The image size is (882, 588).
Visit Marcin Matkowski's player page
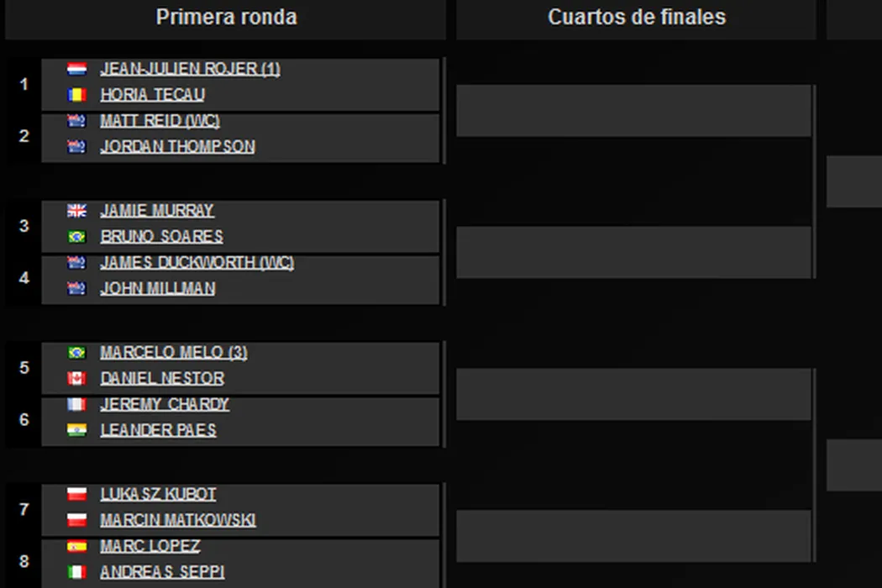[x=177, y=521]
